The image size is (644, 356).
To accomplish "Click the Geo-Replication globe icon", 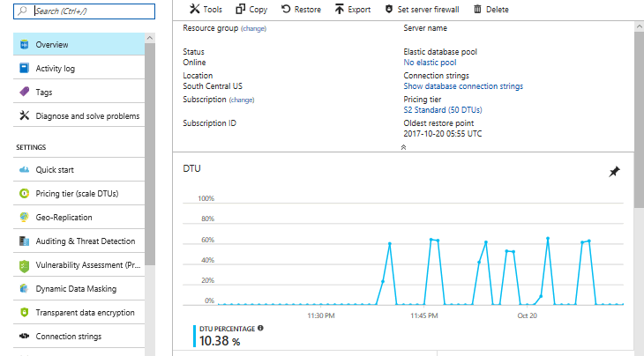I will click(24, 217).
